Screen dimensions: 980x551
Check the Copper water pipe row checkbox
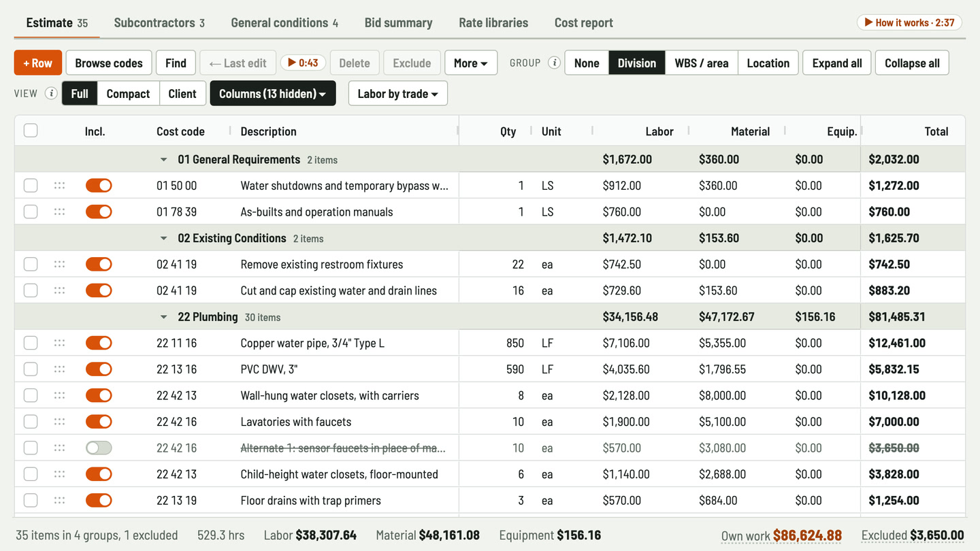coord(31,343)
